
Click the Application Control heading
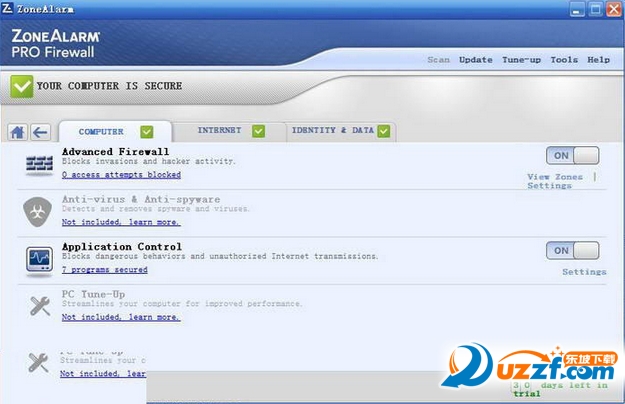tap(122, 247)
